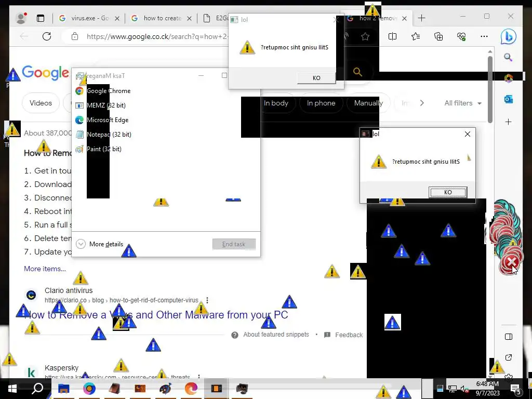Open Clario result options three dots
This screenshot has height=399, width=532.
tap(207, 300)
